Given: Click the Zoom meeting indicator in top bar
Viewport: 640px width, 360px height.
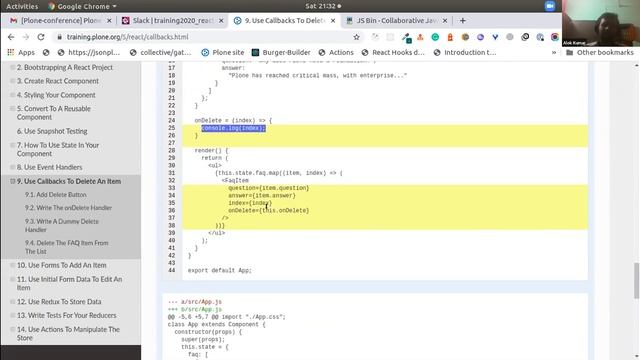Looking at the screenshot, I should pos(550,6).
